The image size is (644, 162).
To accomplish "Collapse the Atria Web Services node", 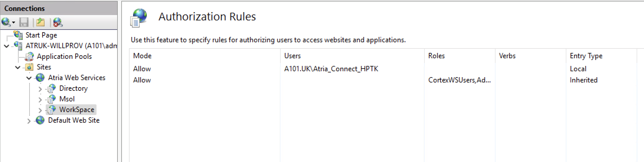I will click(x=29, y=78).
